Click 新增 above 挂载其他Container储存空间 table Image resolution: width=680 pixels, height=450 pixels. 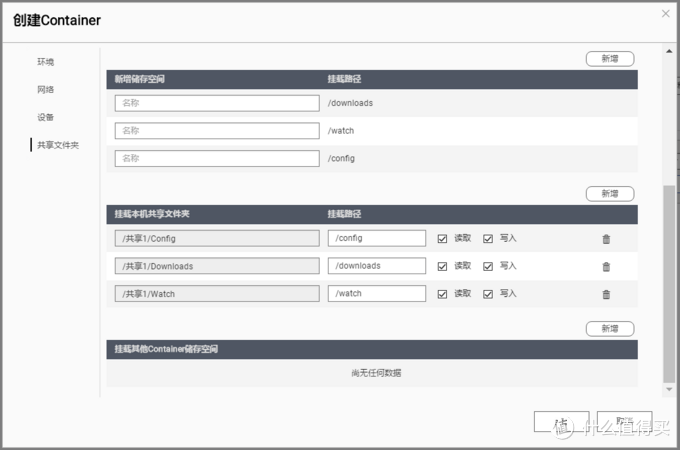[x=610, y=329]
